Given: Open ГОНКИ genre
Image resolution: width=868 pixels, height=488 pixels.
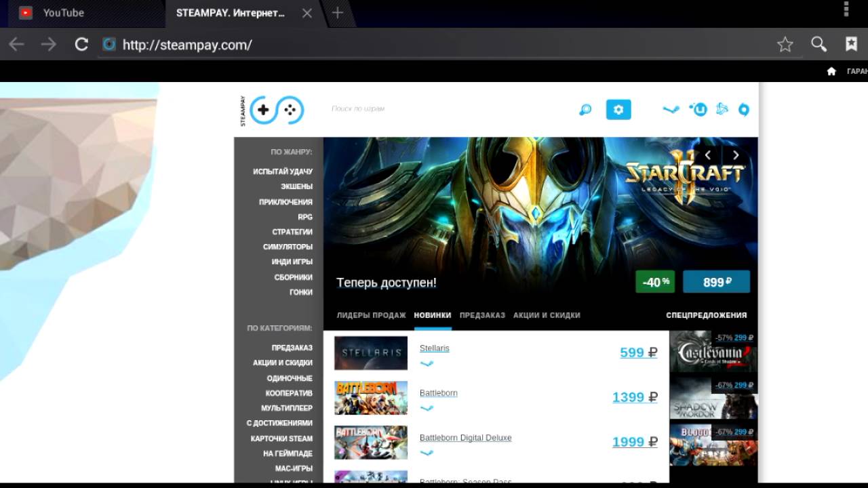Looking at the screenshot, I should pyautogui.click(x=301, y=292).
